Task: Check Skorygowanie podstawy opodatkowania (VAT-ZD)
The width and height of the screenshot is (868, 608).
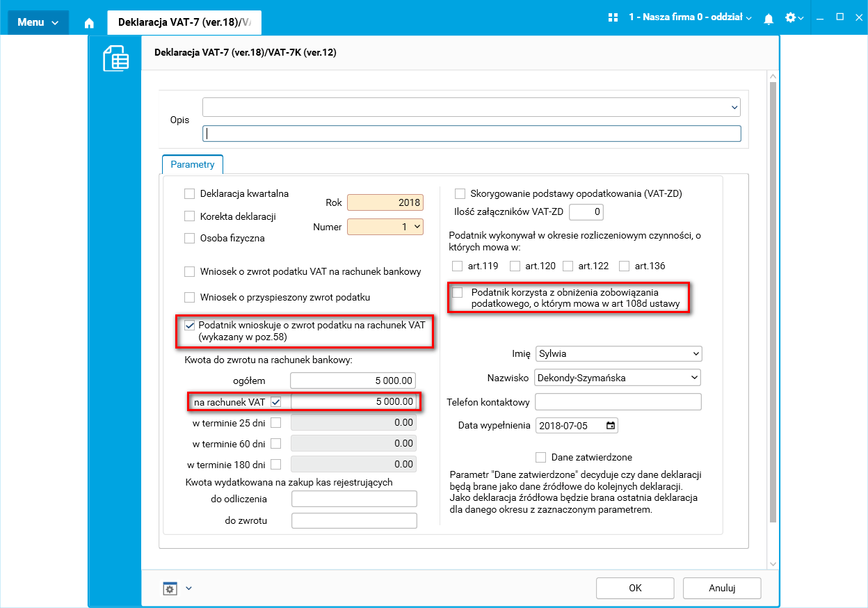Action: tap(460, 194)
